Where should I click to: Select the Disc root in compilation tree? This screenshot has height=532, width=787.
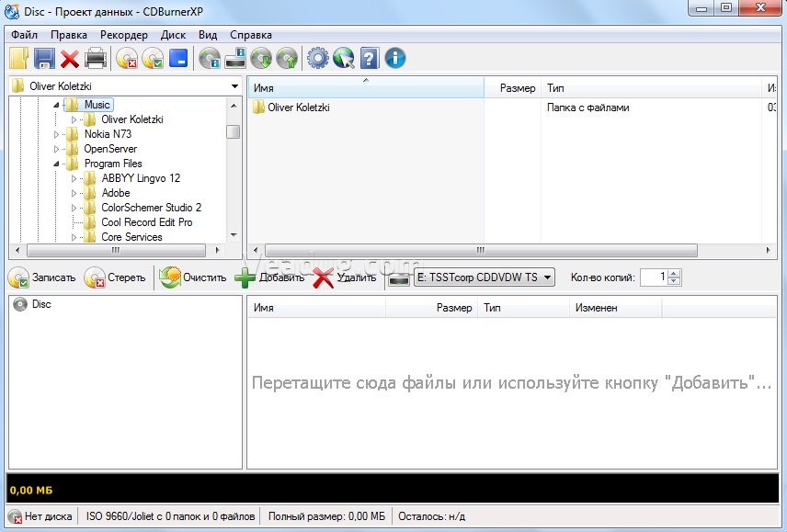41,304
